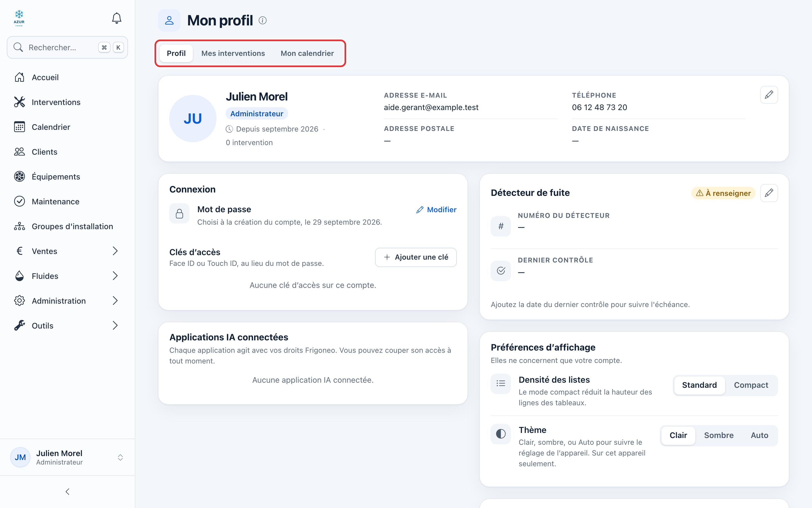Image resolution: width=812 pixels, height=508 pixels.
Task: Switch theme to Sombre
Action: click(x=719, y=435)
